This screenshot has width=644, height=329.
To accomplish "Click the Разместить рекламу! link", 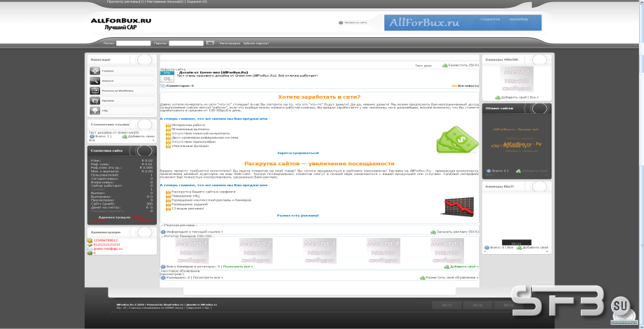I will tap(297, 215).
